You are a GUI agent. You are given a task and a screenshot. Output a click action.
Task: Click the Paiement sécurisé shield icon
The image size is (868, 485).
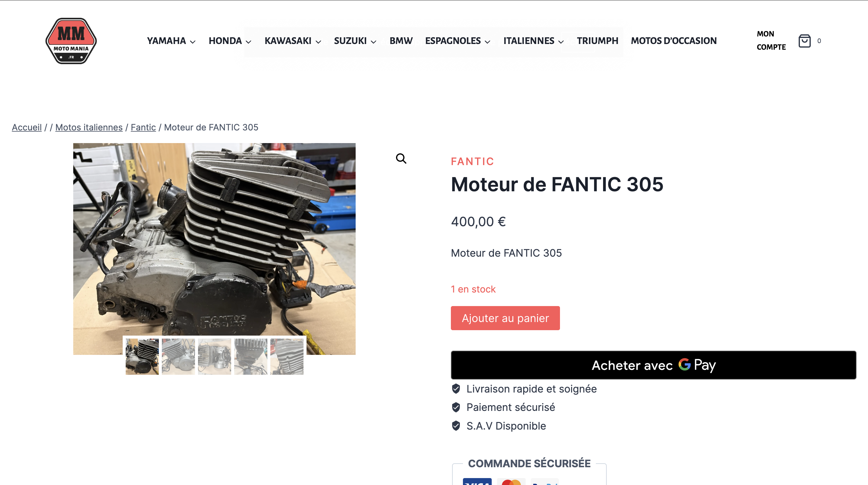pyautogui.click(x=456, y=407)
